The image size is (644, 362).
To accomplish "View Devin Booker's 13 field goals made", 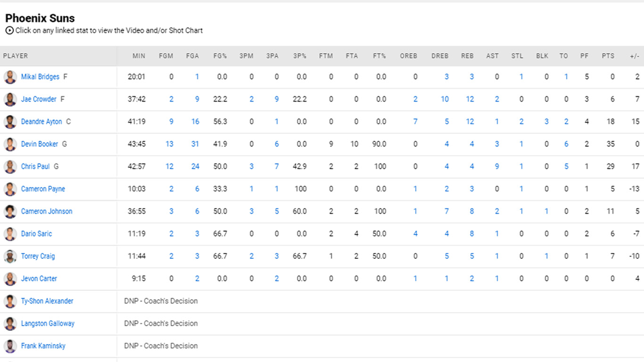I will 169,144.
